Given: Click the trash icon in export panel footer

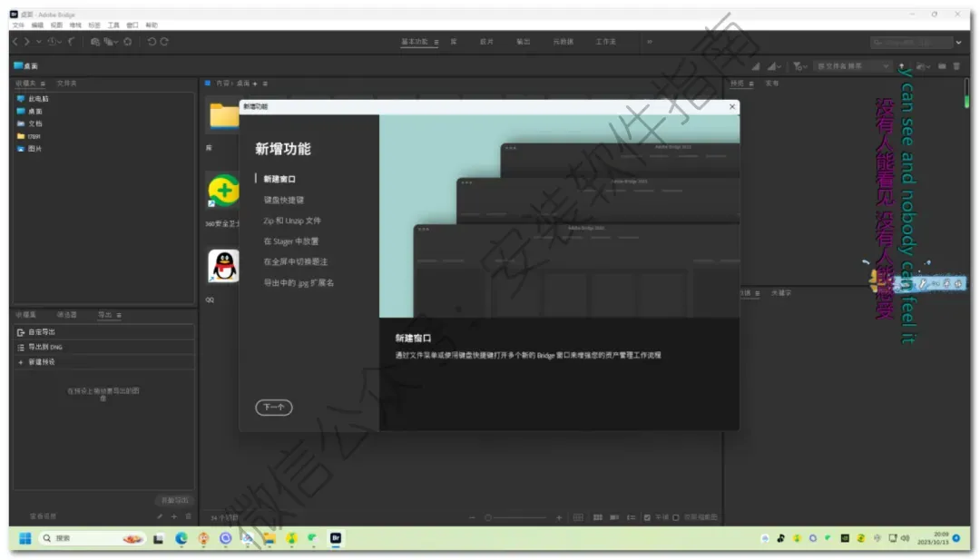Looking at the screenshot, I should (188, 516).
